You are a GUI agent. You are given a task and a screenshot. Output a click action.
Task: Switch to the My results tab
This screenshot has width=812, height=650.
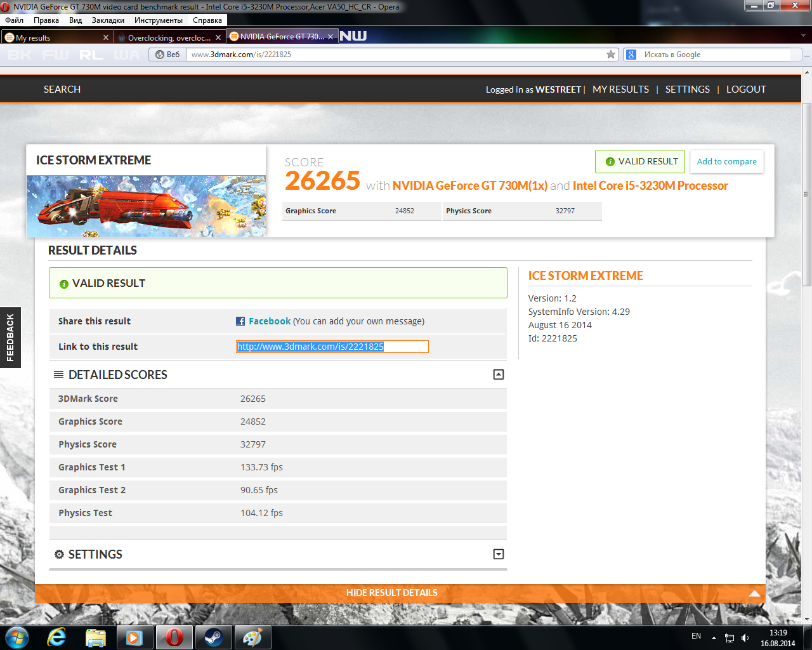57,37
